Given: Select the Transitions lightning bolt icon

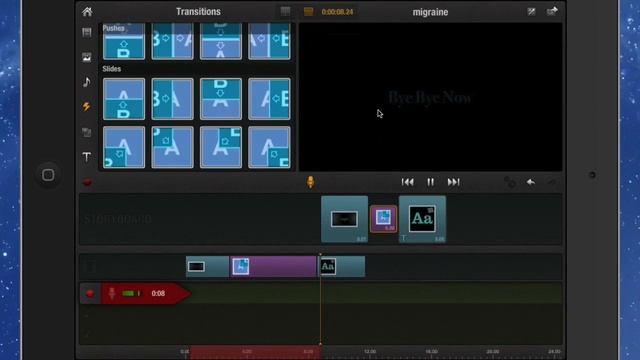Looking at the screenshot, I should 87,107.
